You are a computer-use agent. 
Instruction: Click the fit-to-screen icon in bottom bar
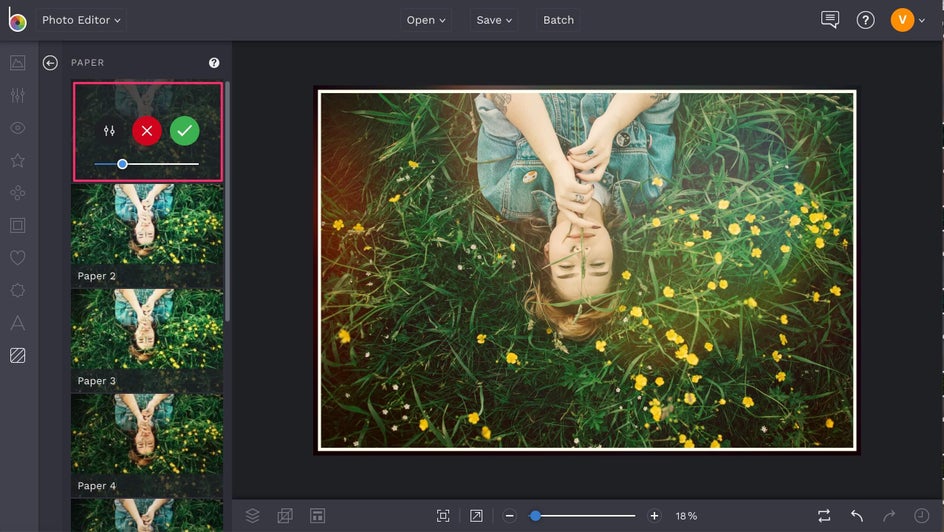[x=443, y=515]
